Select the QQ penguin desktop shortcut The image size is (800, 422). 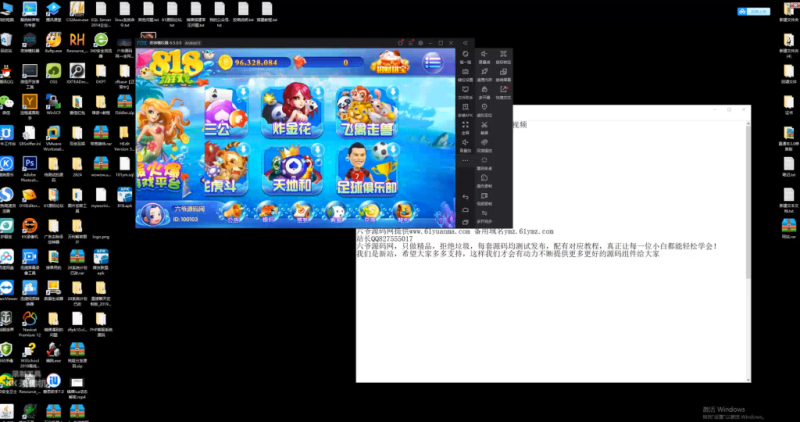tap(6, 74)
